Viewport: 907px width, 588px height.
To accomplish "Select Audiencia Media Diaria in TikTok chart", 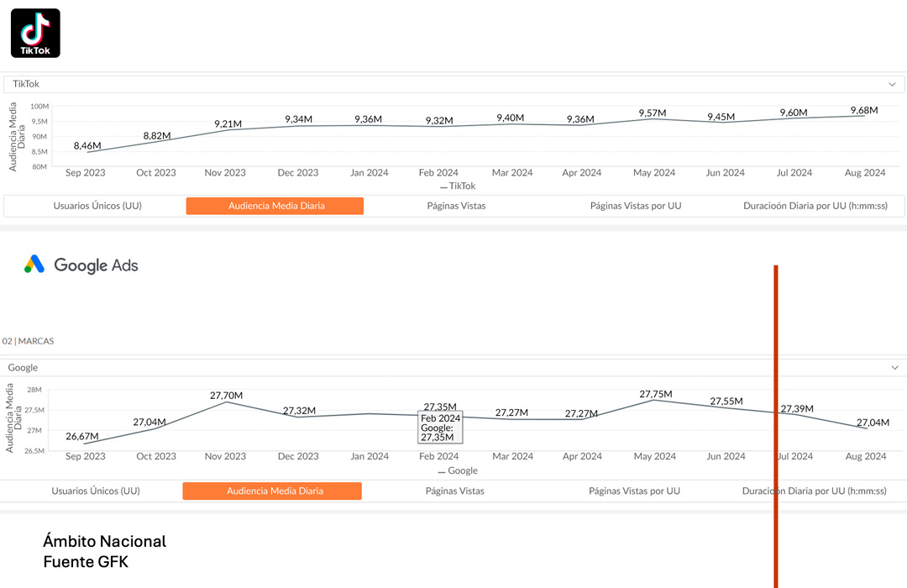I will [275, 206].
